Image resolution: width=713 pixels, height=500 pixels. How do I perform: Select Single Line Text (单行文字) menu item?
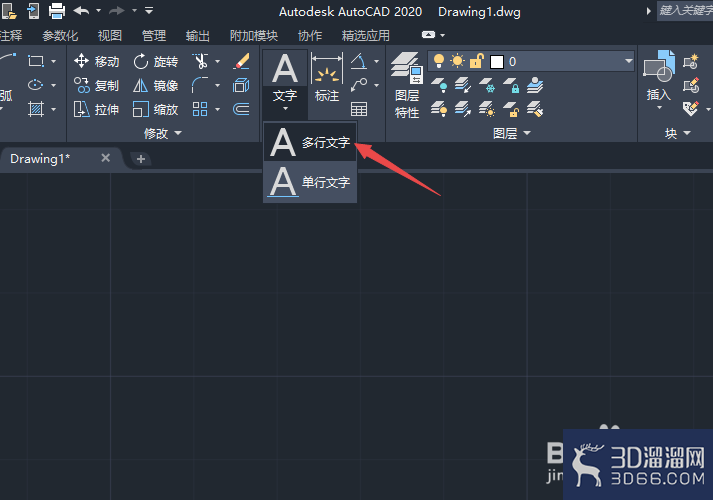[x=310, y=182]
